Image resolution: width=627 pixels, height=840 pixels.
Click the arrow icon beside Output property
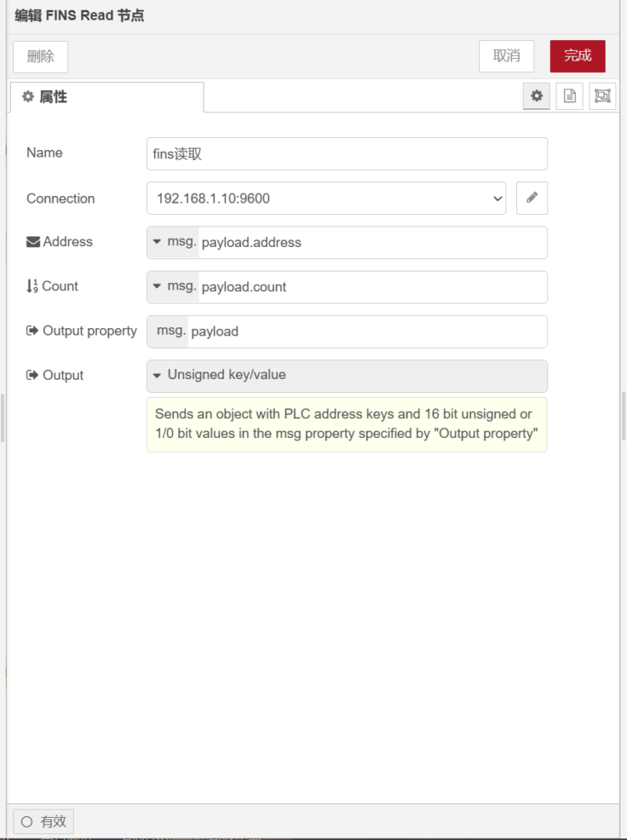point(32,331)
